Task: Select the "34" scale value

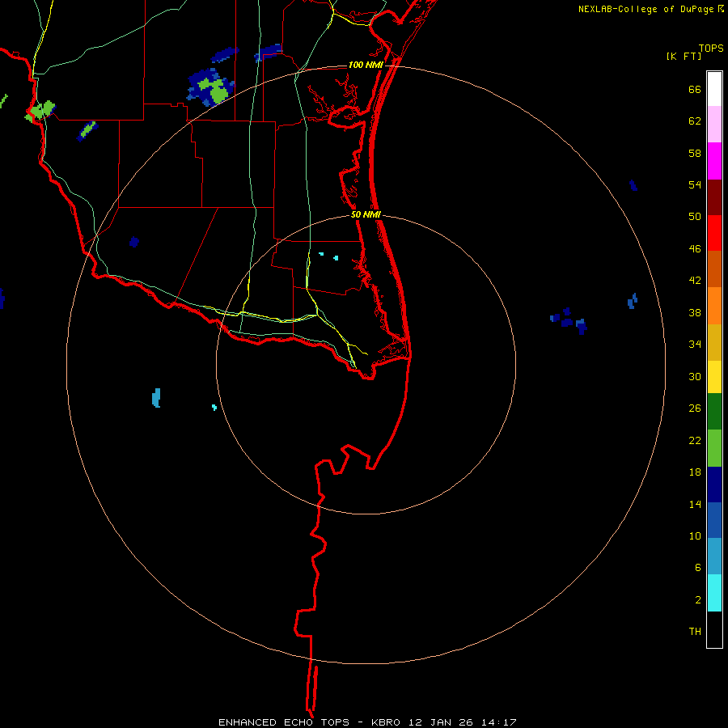Action: click(695, 345)
